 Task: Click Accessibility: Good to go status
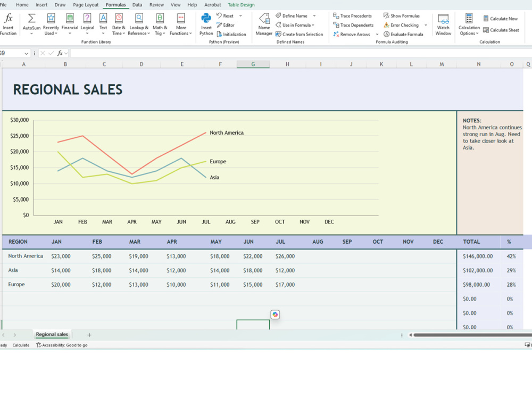click(x=62, y=345)
